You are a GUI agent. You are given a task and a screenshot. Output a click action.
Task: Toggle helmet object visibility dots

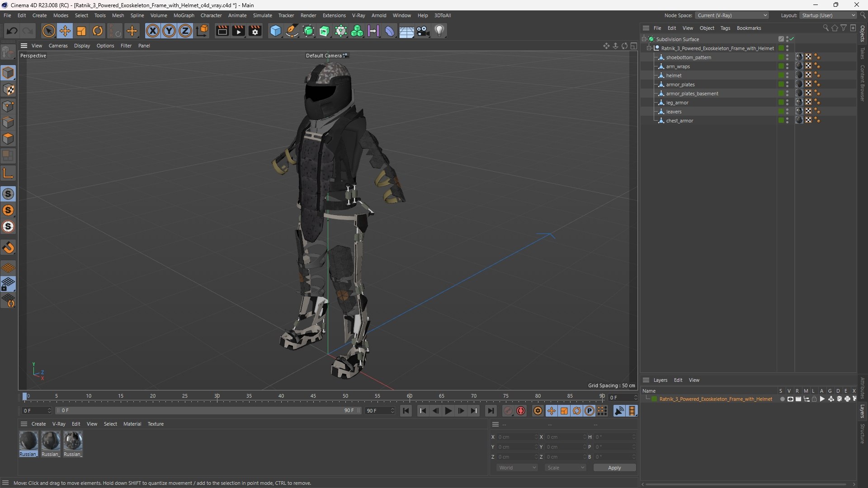pyautogui.click(x=787, y=75)
